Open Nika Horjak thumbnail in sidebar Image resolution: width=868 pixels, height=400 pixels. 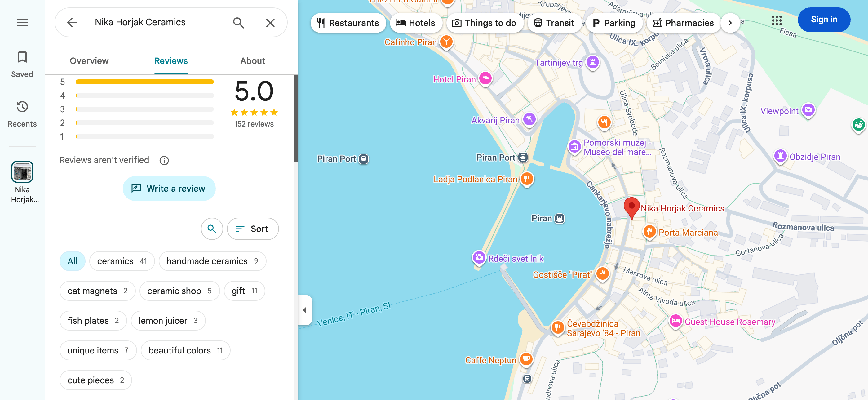[x=22, y=172]
